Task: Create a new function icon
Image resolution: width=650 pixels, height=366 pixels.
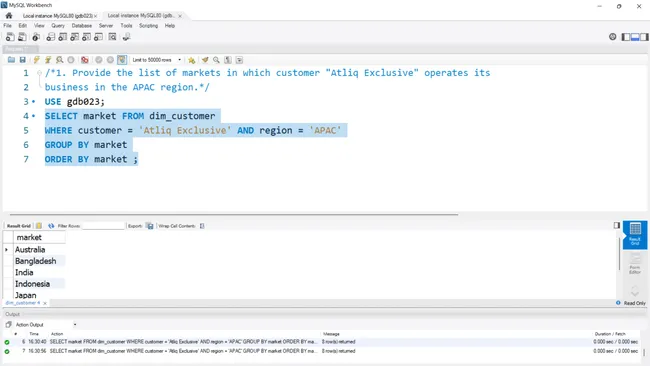Action: click(x=98, y=37)
